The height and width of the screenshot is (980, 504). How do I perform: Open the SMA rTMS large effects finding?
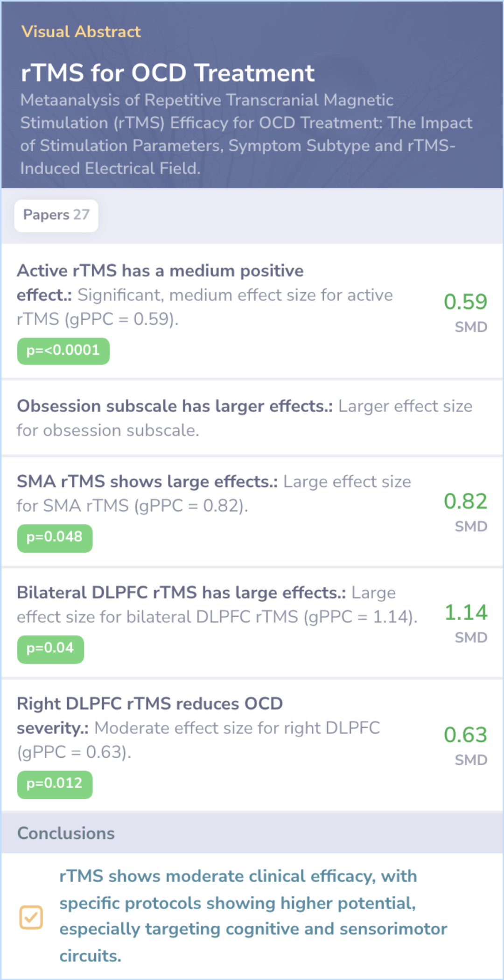(214, 494)
